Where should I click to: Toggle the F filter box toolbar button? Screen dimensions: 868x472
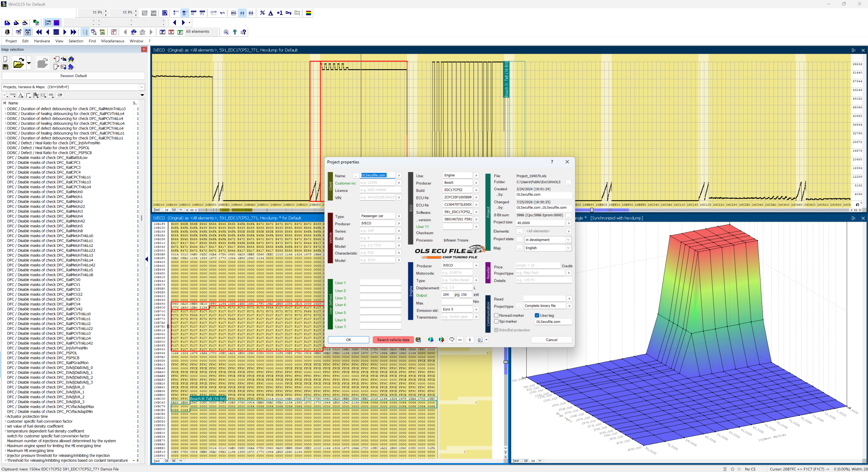coord(162,32)
